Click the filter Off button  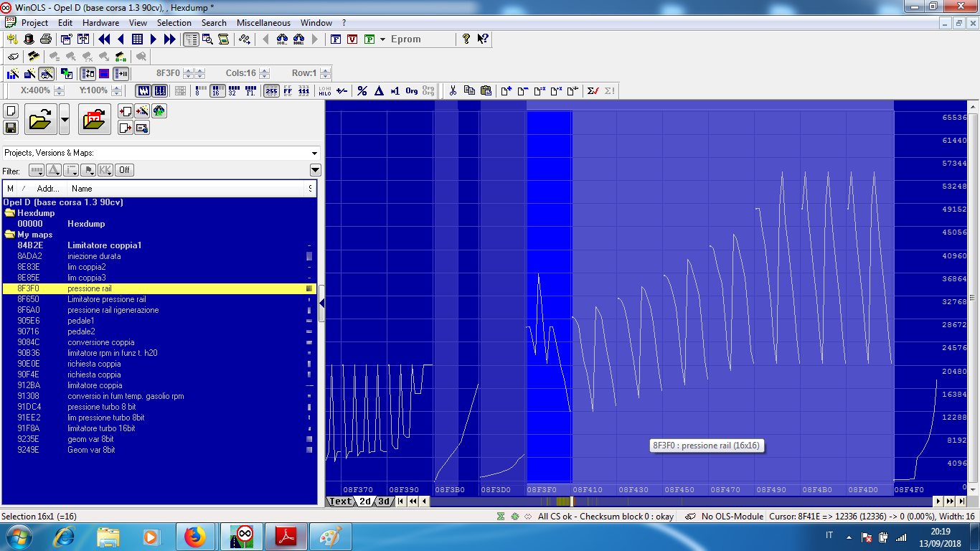pyautogui.click(x=125, y=170)
